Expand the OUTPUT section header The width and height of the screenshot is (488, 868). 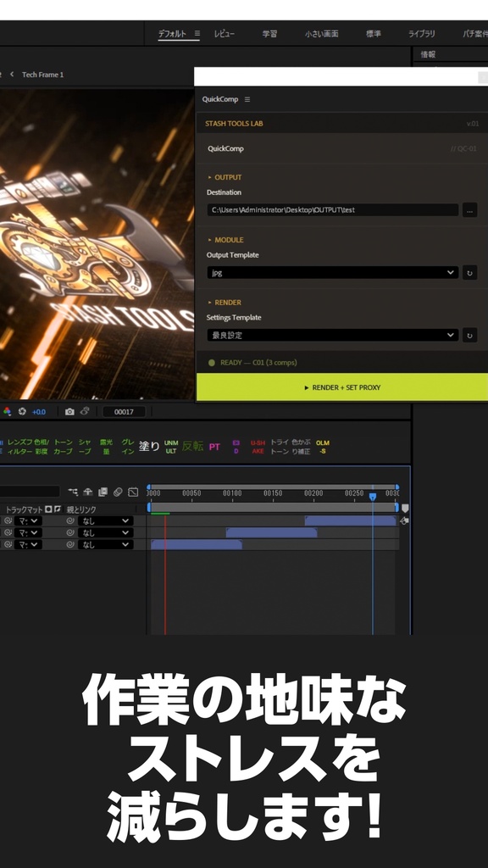pyautogui.click(x=225, y=177)
